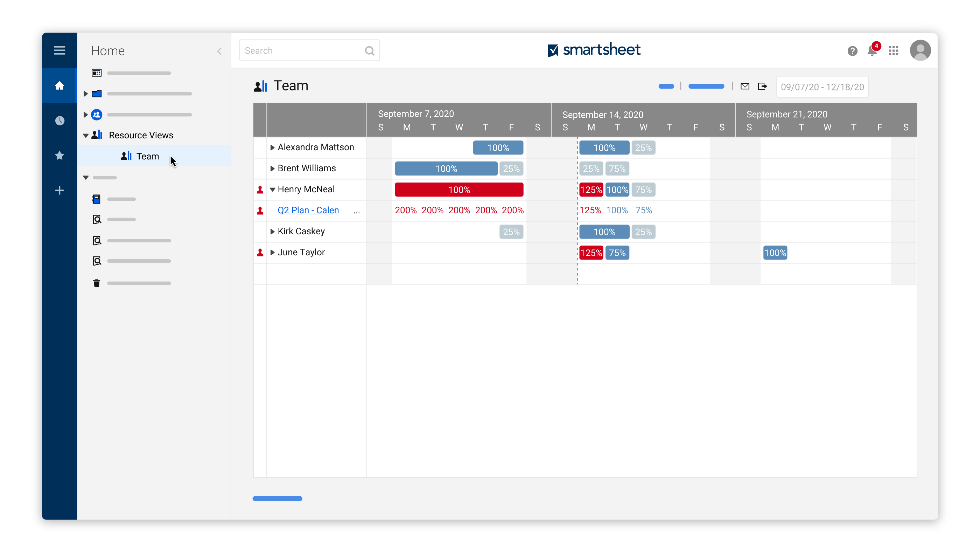The image size is (980, 552).
Task: Expand the workspace tree item arrow
Action: [x=86, y=115]
